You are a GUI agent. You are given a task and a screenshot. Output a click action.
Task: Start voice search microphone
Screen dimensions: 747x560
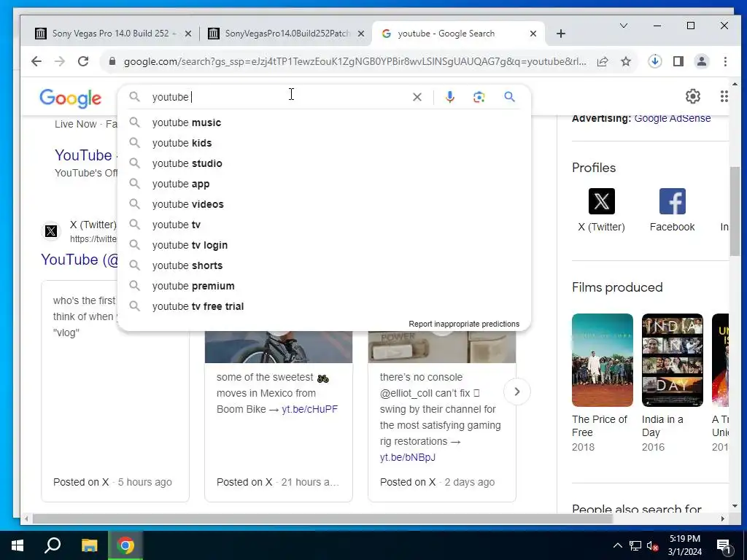point(449,97)
